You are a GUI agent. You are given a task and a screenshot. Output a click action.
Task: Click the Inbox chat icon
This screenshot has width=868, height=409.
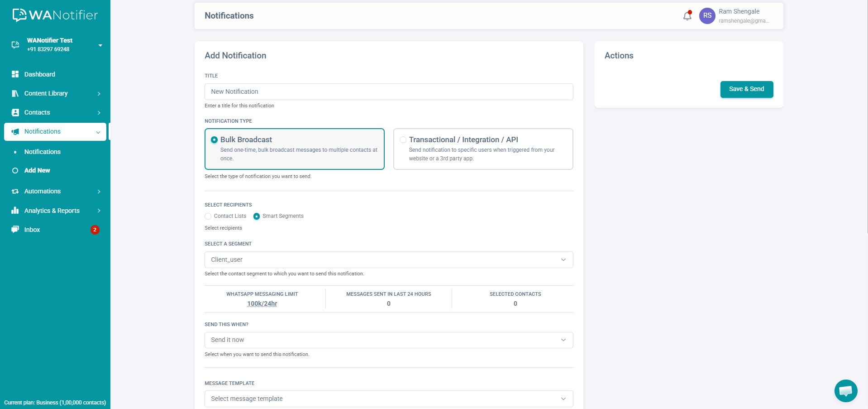click(15, 230)
